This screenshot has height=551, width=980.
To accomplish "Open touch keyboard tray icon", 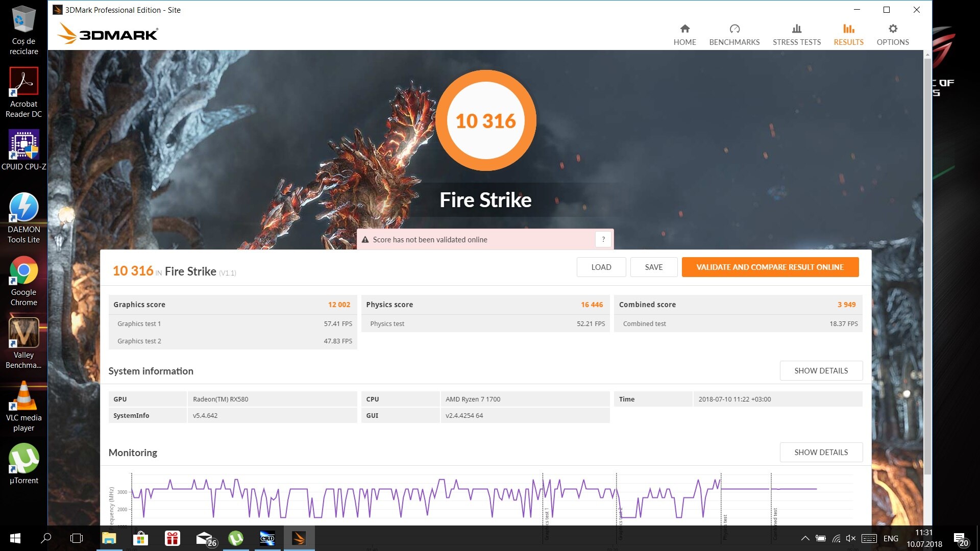I will 869,538.
